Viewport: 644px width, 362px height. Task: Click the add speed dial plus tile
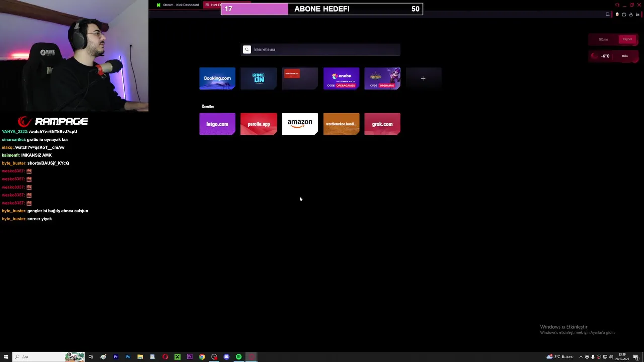click(x=424, y=78)
